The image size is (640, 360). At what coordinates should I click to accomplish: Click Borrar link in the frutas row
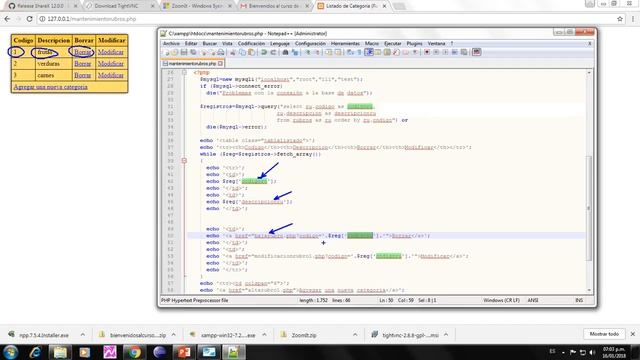click(x=82, y=52)
